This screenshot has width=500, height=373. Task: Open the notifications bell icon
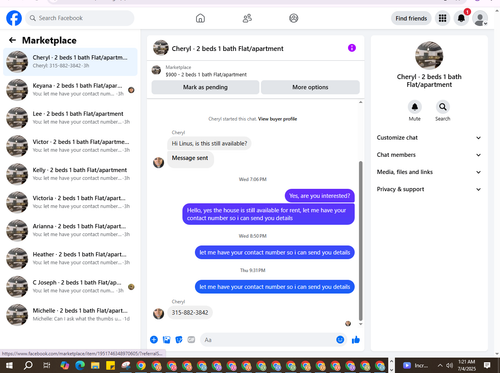click(x=461, y=18)
